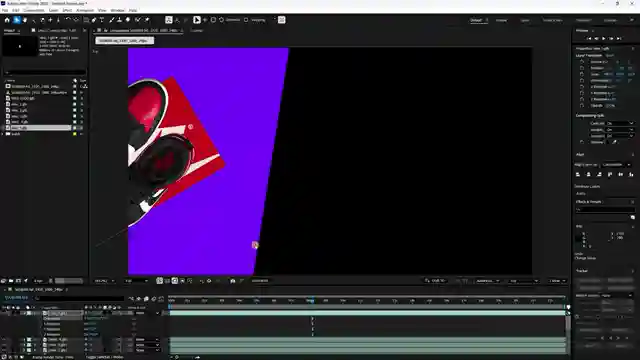Toggle Draft 3D below the viewer

[x=435, y=281]
